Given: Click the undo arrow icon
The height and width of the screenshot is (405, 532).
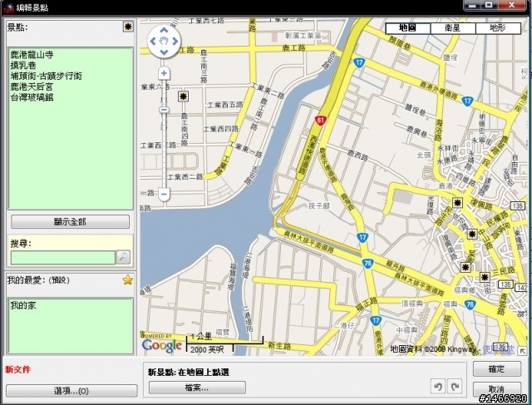Looking at the screenshot, I should (x=438, y=387).
